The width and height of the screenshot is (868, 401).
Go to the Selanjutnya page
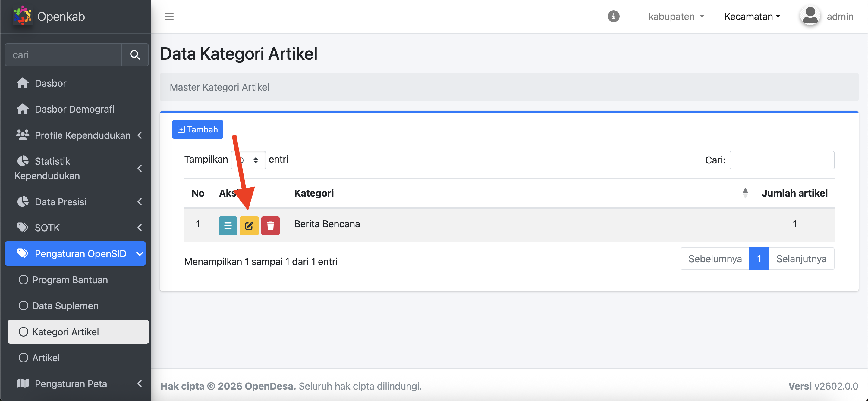[x=801, y=259]
